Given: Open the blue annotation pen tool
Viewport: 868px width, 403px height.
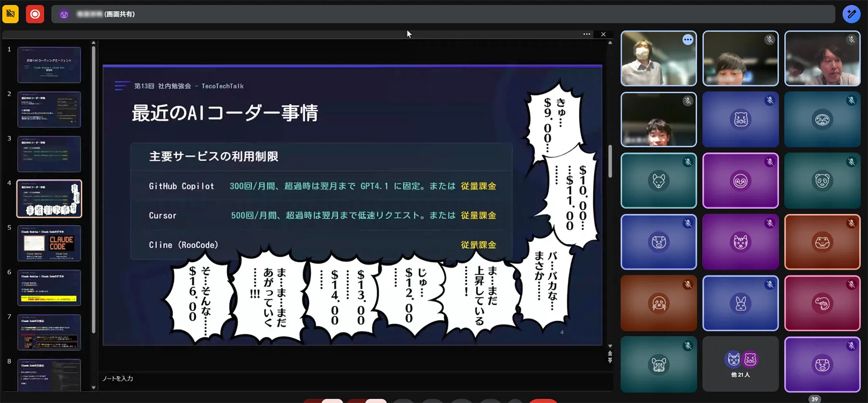Looking at the screenshot, I should click(852, 14).
